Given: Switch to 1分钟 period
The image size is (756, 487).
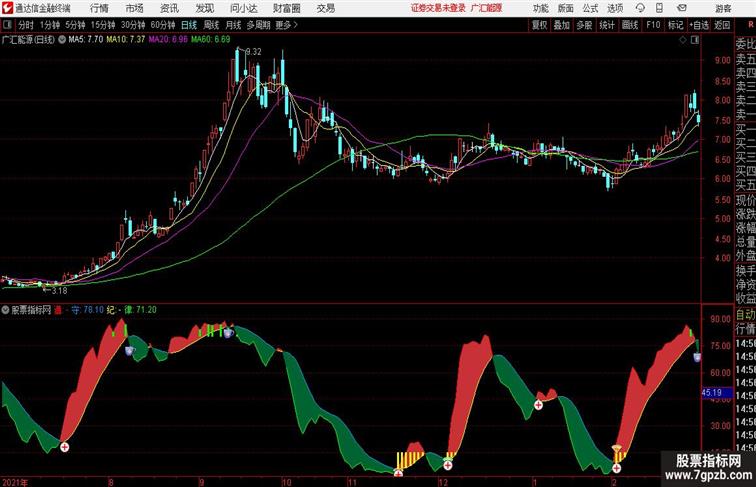Looking at the screenshot, I should pos(50,25).
